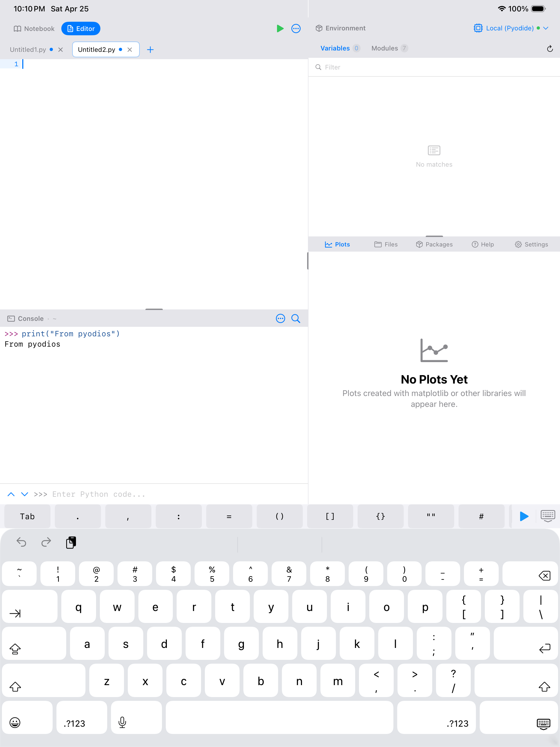The height and width of the screenshot is (747, 560).
Task: Open the Files tab
Action: point(386,245)
